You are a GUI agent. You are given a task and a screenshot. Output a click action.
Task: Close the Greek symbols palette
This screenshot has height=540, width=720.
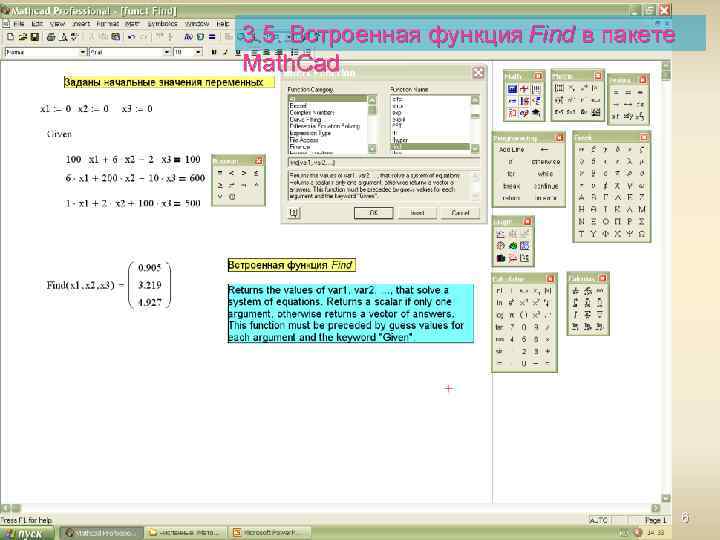[x=644, y=137]
